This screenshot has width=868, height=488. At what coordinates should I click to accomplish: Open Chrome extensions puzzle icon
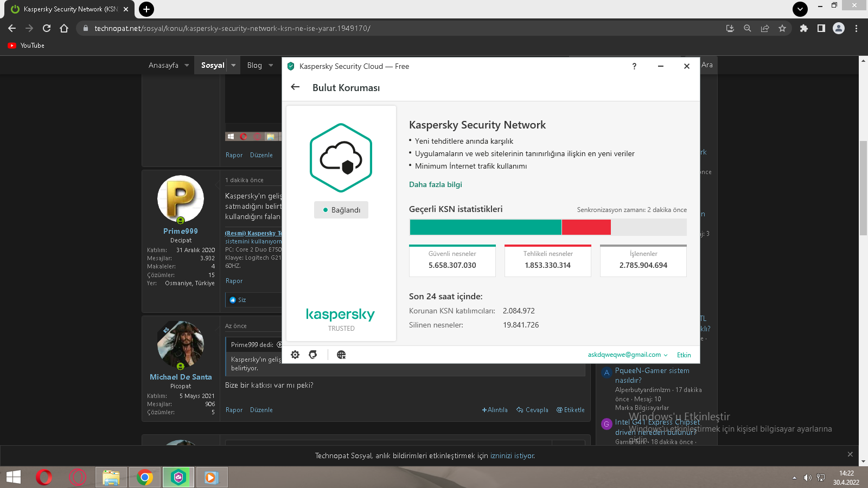tap(804, 28)
